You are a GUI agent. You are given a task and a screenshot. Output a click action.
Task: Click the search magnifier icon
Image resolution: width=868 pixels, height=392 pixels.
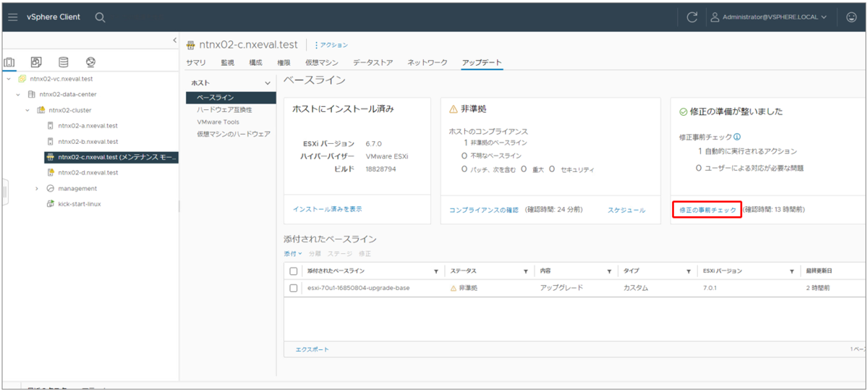(x=100, y=17)
